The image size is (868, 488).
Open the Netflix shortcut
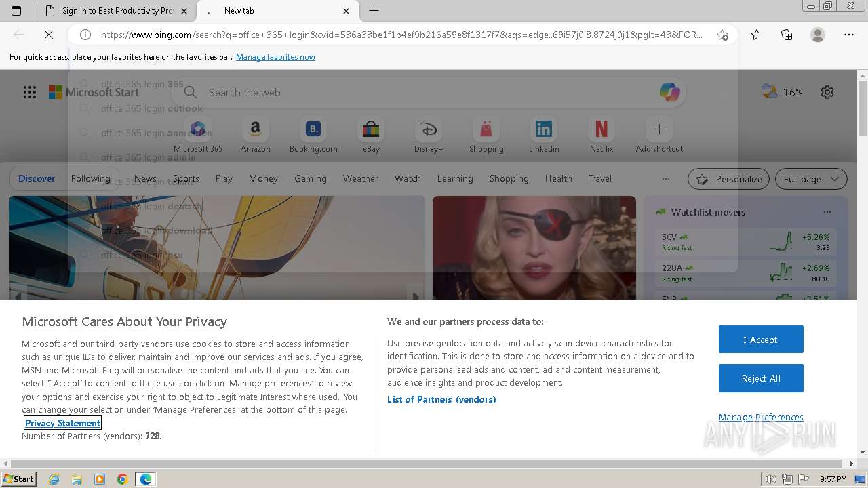(x=601, y=136)
